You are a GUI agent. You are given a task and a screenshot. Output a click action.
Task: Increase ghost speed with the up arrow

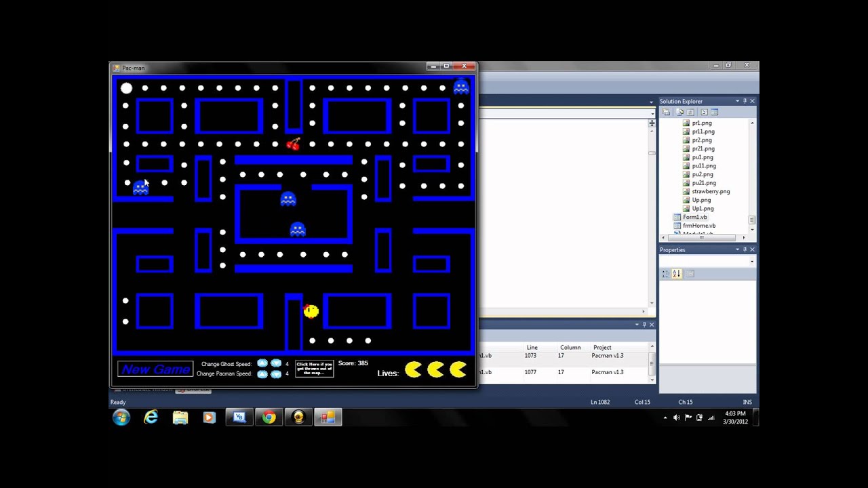point(262,364)
